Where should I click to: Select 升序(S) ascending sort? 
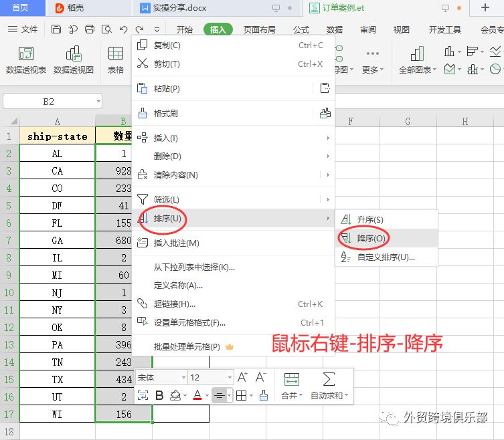(386, 220)
